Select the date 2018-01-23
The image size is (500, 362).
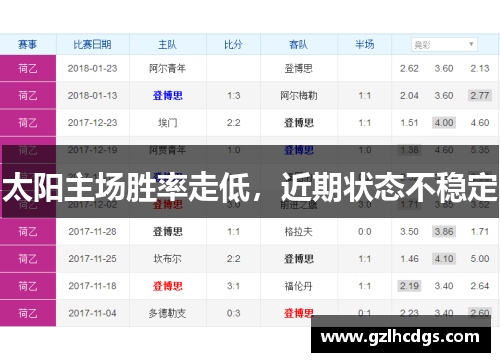(92, 68)
